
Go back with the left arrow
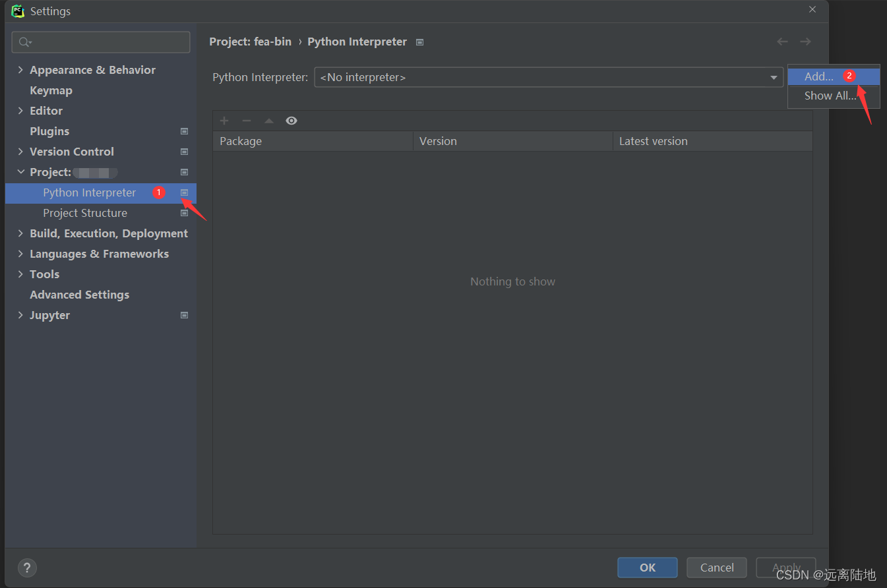coord(783,42)
